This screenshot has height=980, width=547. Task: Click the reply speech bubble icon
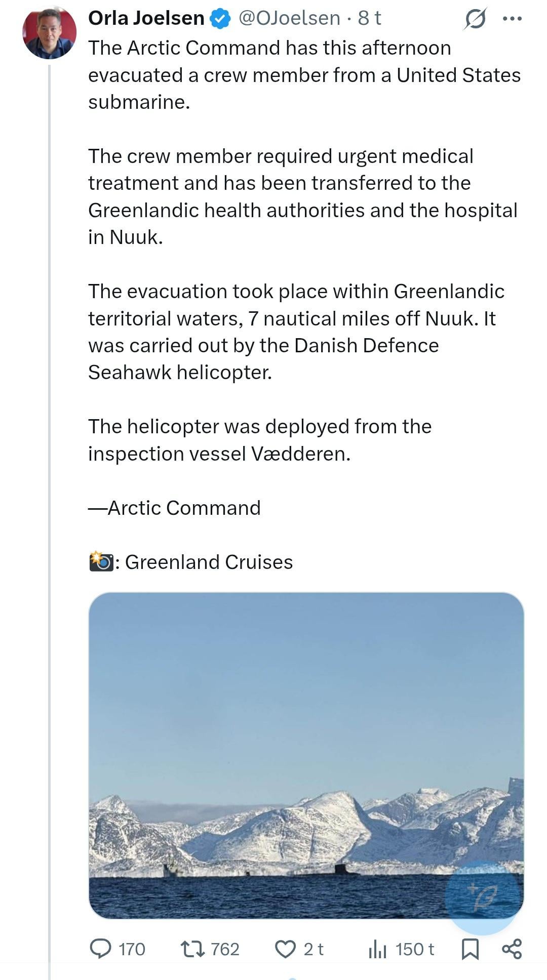click(x=100, y=949)
